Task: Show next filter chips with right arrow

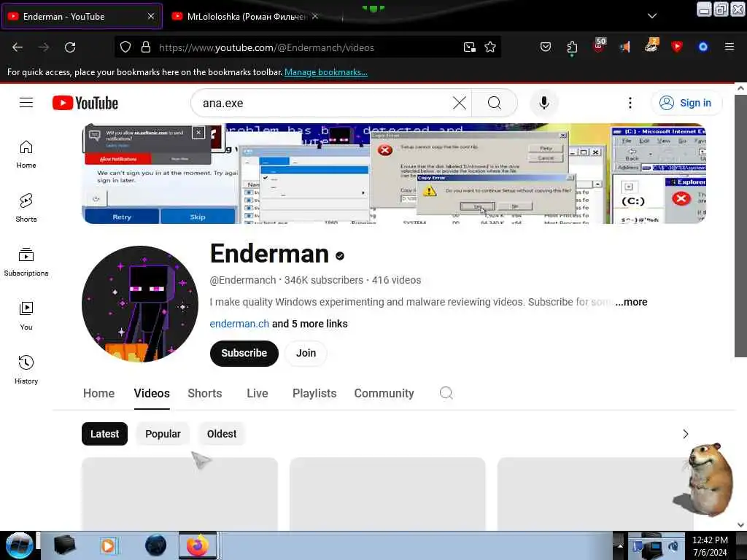Action: [x=686, y=434]
